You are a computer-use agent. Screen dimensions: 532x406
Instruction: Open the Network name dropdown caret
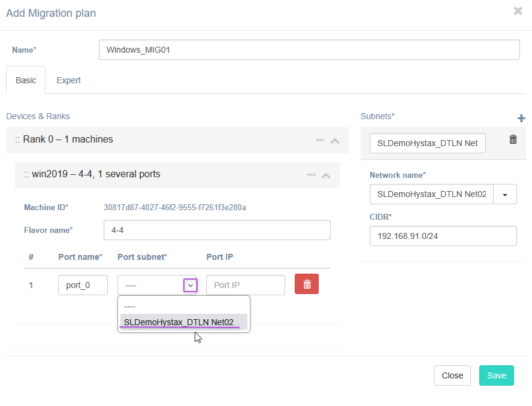(x=504, y=195)
